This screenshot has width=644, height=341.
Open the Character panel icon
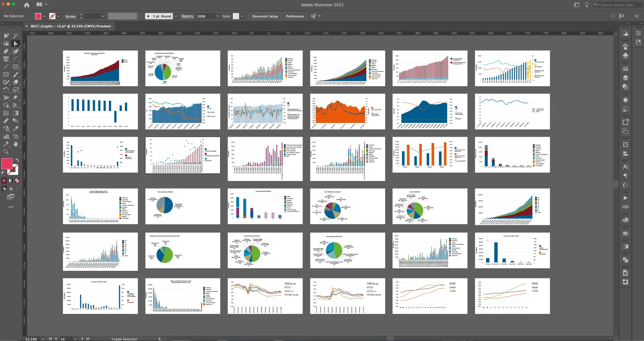click(x=625, y=166)
